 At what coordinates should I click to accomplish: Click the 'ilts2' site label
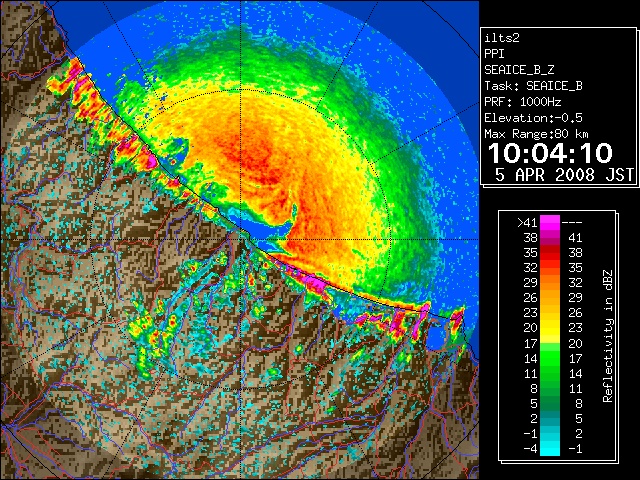pyautogui.click(x=502, y=38)
